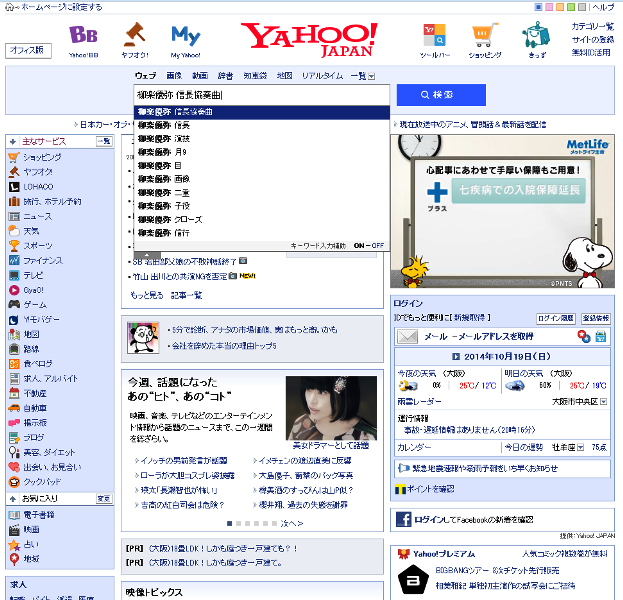The width and height of the screenshot is (623, 600).
Task: Click the LOHACO sidebar icon
Action: click(x=14, y=187)
